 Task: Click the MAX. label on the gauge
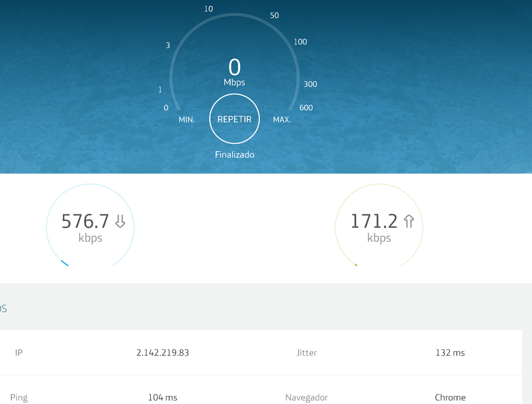click(282, 120)
